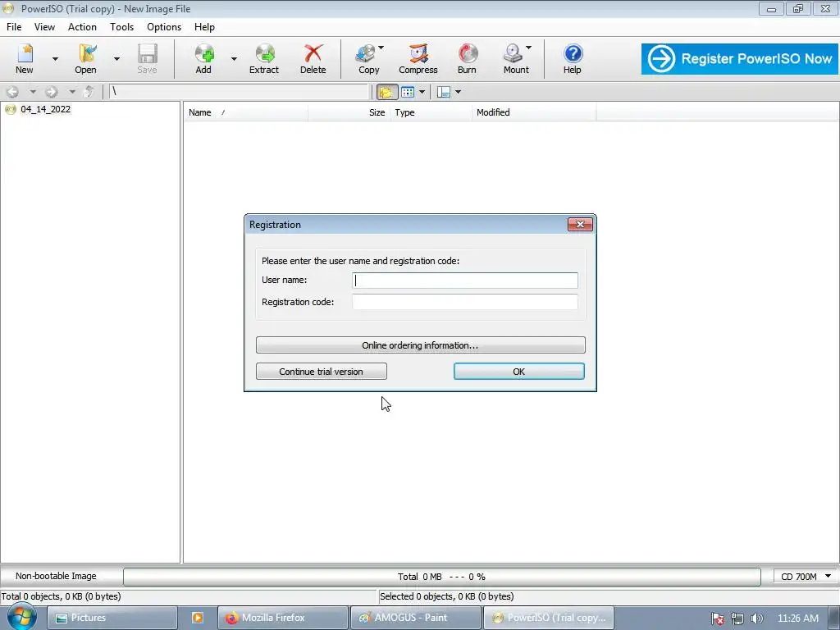This screenshot has height=630, width=840.
Task: Switch to Mozilla Firefox taskbar button
Action: (x=283, y=618)
